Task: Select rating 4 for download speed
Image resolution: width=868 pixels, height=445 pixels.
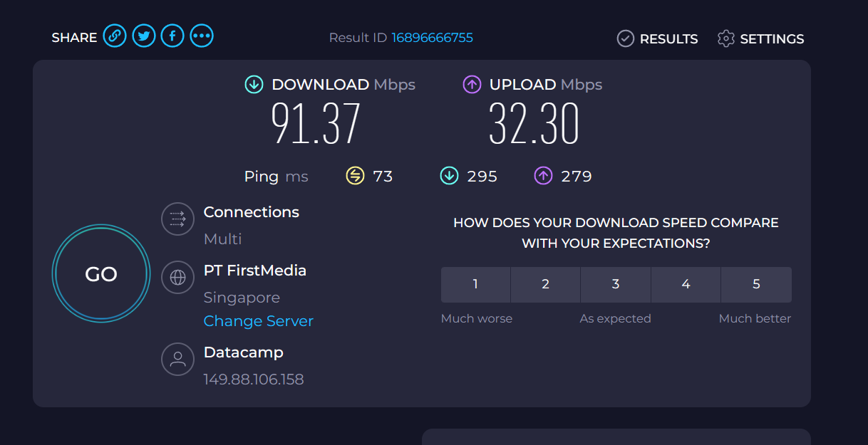Action: [x=686, y=285]
